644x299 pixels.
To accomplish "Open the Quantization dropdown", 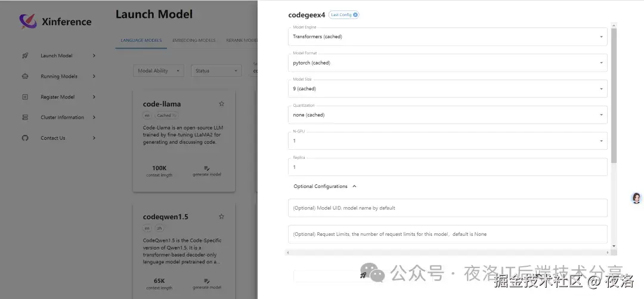I will coord(447,115).
